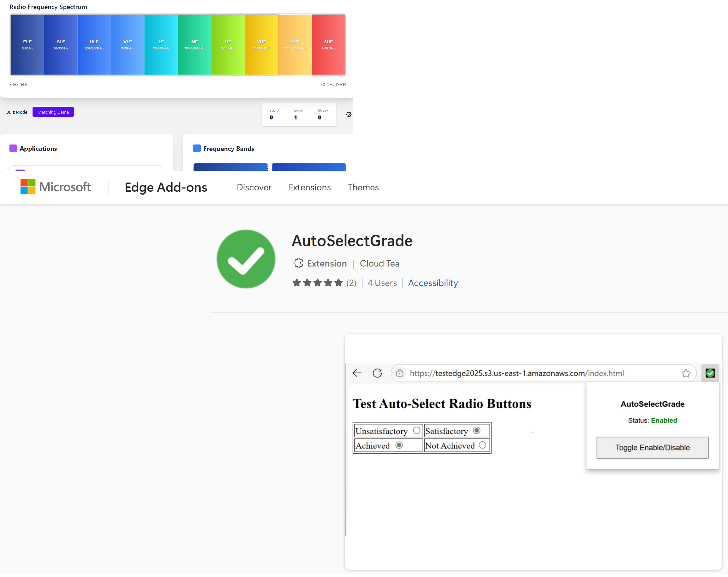728x577 pixels.
Task: Click the Radio Frequency Spectrum title
Action: 48,7
